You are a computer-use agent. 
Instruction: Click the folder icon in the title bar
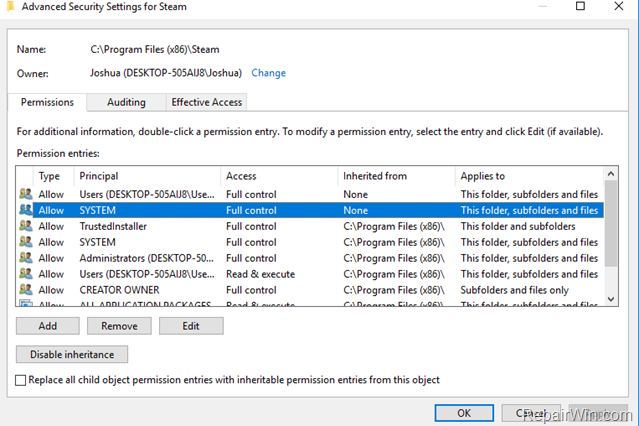point(11,6)
